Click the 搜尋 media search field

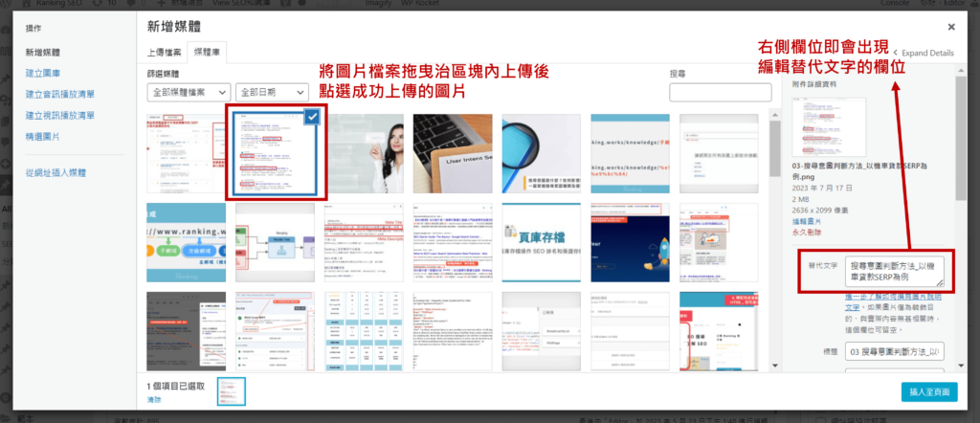(720, 92)
